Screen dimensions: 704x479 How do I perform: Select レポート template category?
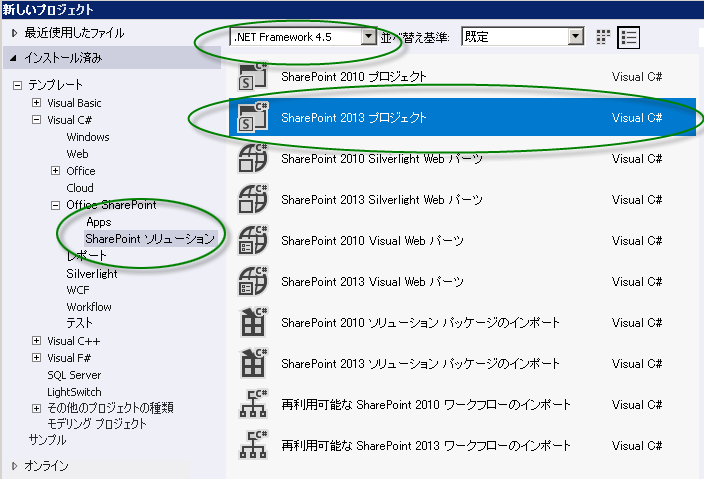pos(87,255)
